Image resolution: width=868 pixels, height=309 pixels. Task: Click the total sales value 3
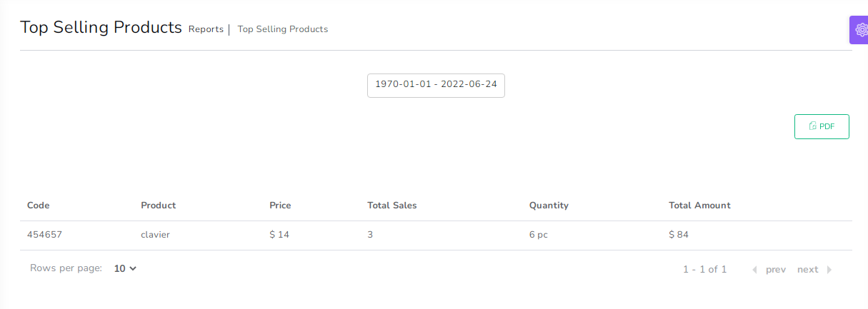[370, 235]
